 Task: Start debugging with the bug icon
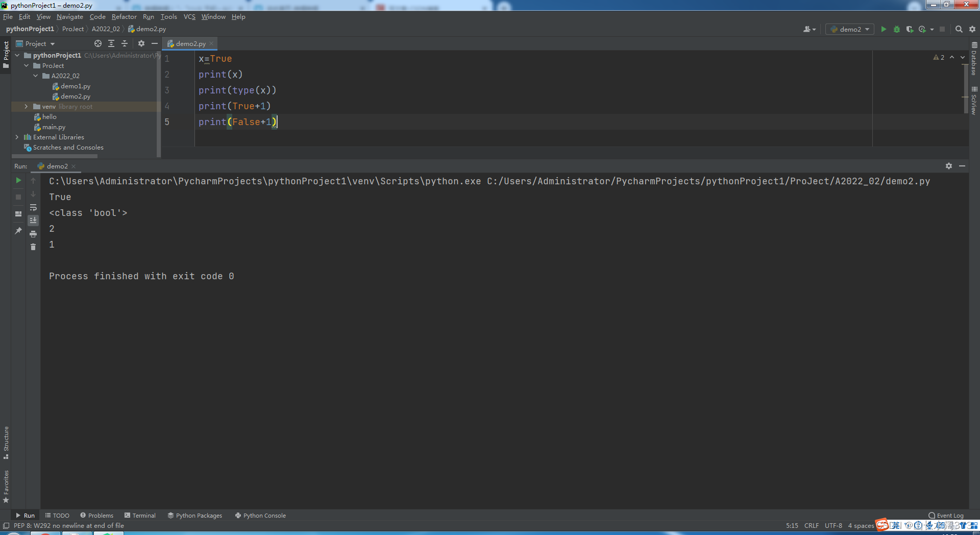point(897,29)
